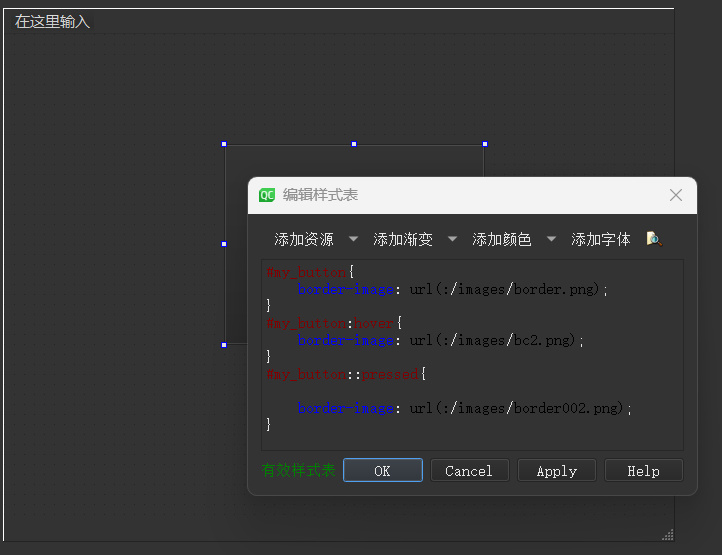
Task: Confirm the stylesheet with OK
Action: [x=383, y=470]
